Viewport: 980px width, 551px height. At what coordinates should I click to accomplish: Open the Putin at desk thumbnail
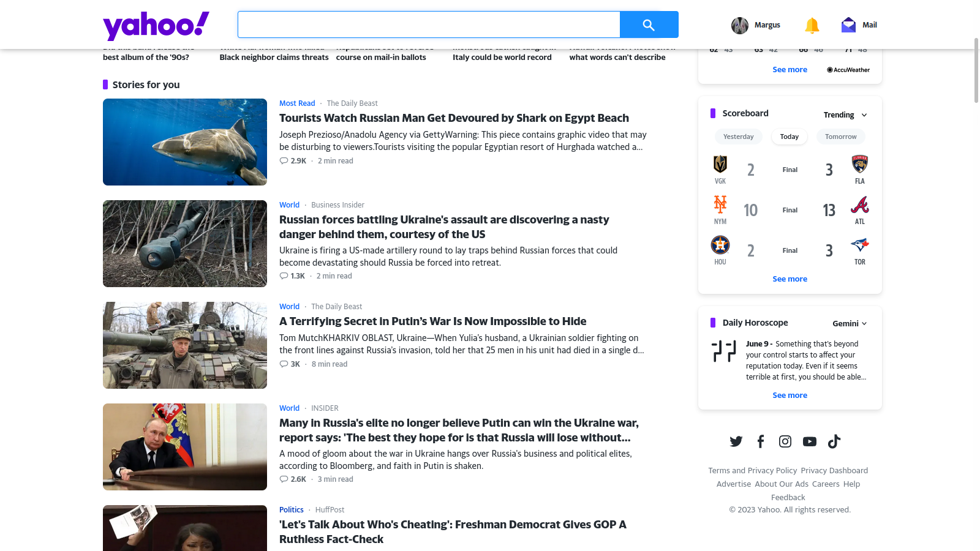185,447
